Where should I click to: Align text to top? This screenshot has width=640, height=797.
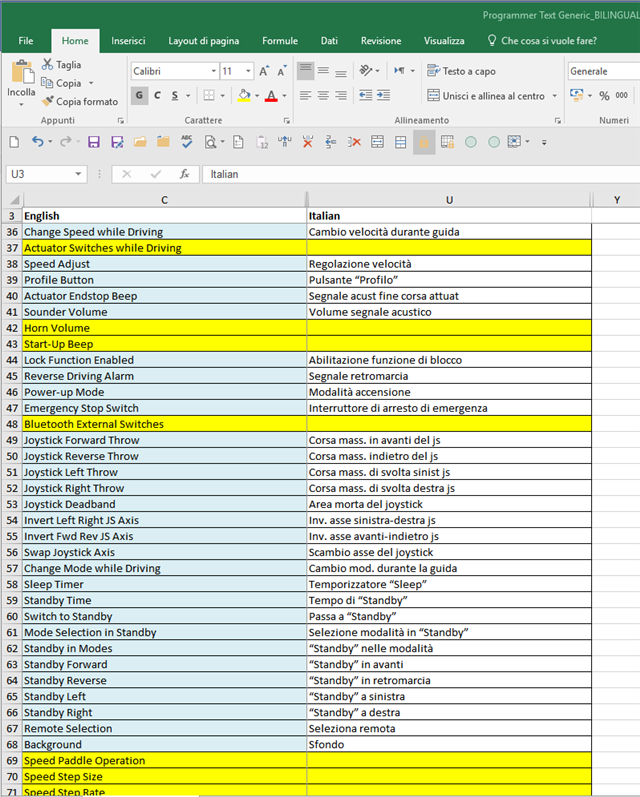coord(306,71)
